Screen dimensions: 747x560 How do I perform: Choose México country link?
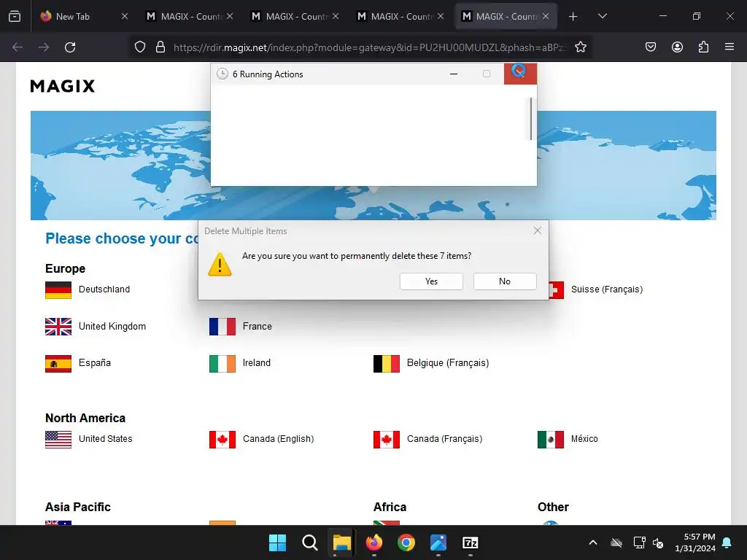[x=584, y=438]
